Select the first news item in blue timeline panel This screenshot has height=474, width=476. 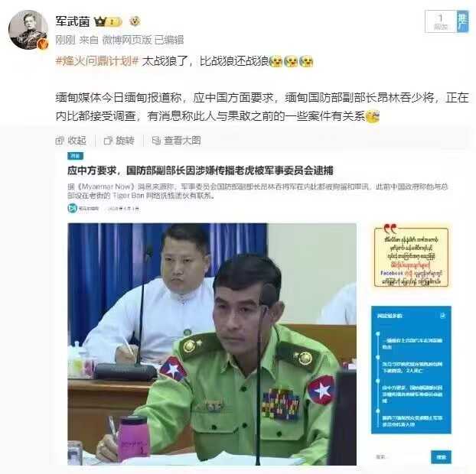pyautogui.click(x=412, y=343)
